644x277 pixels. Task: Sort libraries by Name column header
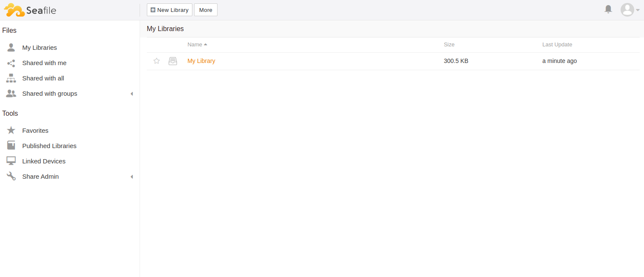coord(195,45)
